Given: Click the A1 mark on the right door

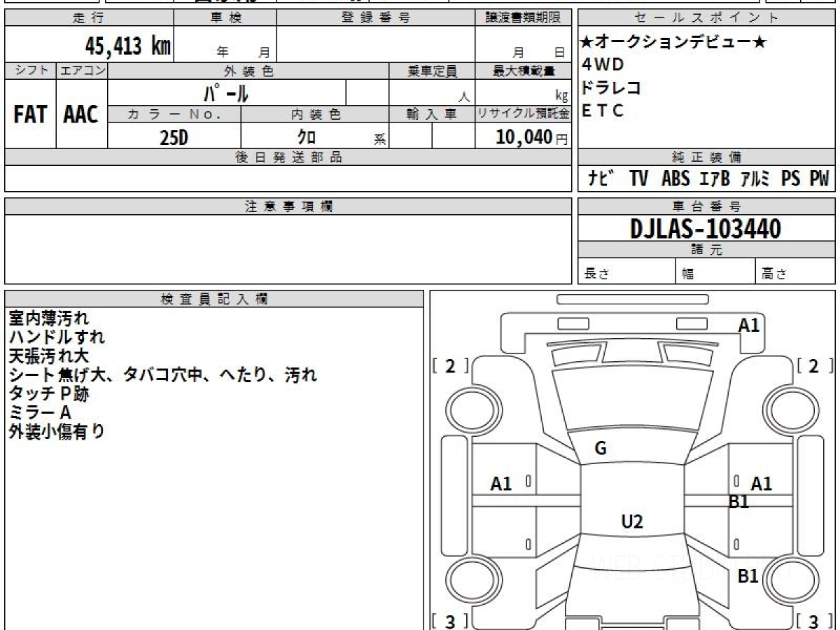Looking at the screenshot, I should (761, 484).
